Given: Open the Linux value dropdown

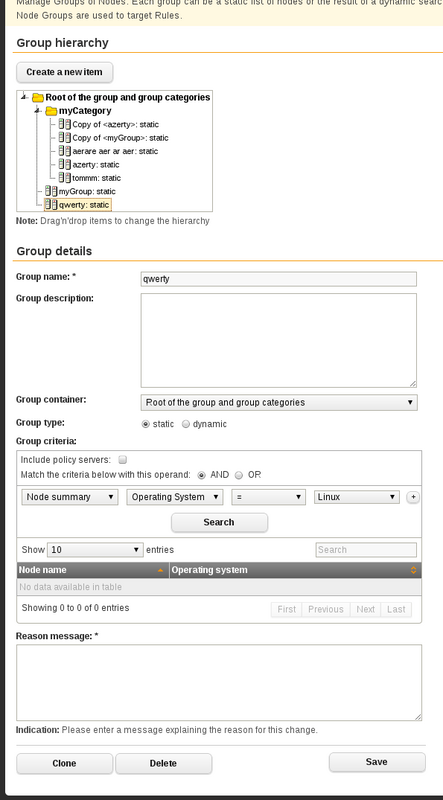Looking at the screenshot, I should 357,497.
